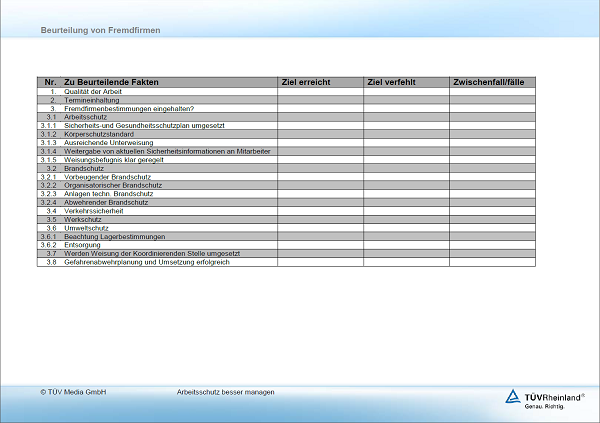The image size is (600, 423).
Task: Select the 'Ziel erreicht' column header
Action: 307,82
